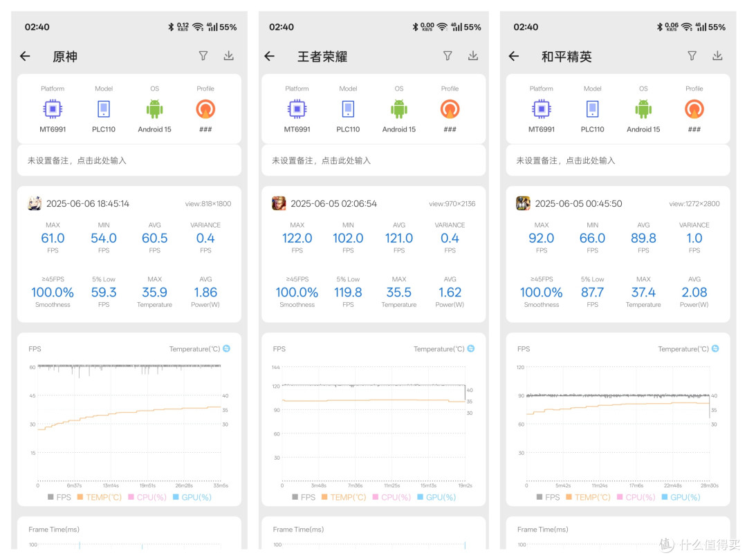
Task: Tap PLC110 model phone icon in 原神 screen
Action: (x=104, y=109)
